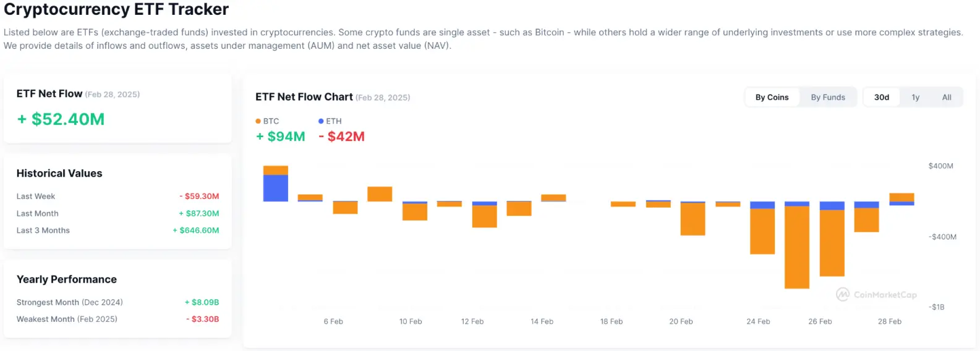Viewport: 980px width, 351px height.
Task: Click the 6 Feb date axis label
Action: coord(333,321)
